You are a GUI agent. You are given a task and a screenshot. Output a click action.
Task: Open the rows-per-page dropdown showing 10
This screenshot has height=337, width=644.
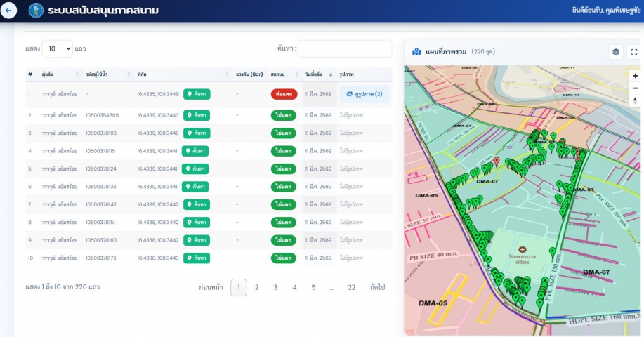57,48
